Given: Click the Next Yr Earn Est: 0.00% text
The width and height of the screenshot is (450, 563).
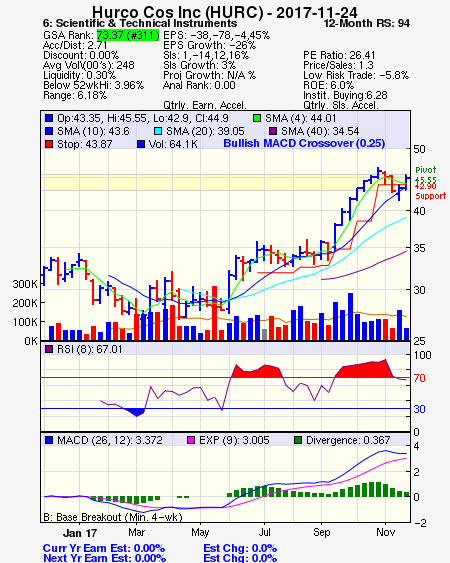Looking at the screenshot, I should point(105,558).
